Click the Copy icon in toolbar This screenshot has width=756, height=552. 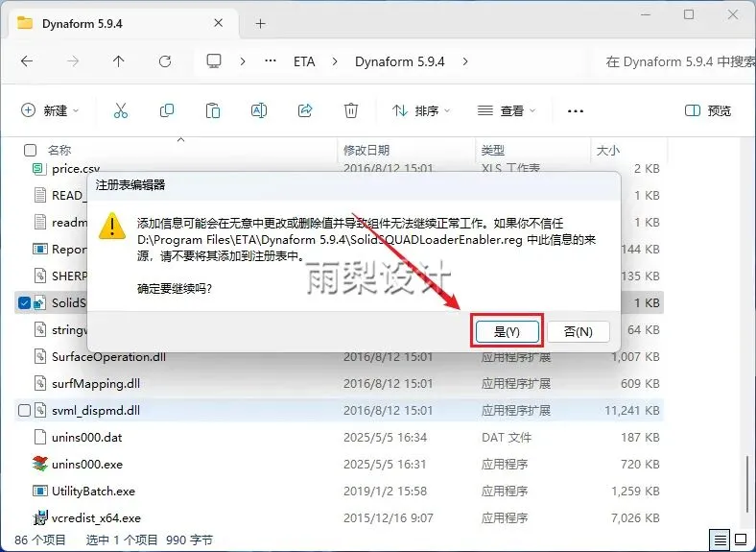point(167,110)
